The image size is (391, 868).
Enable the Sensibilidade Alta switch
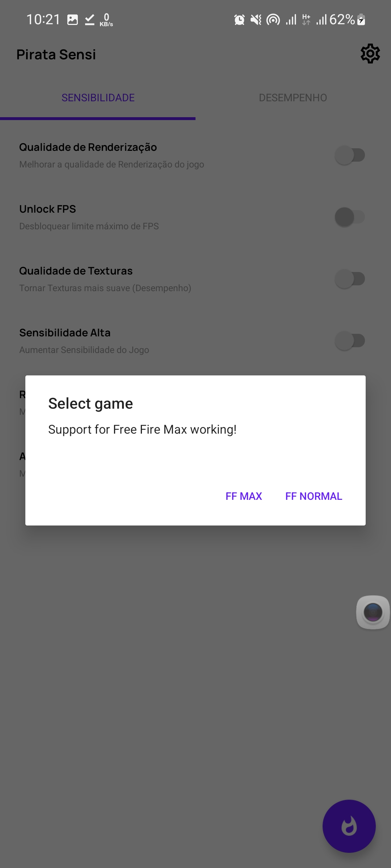tap(350, 341)
